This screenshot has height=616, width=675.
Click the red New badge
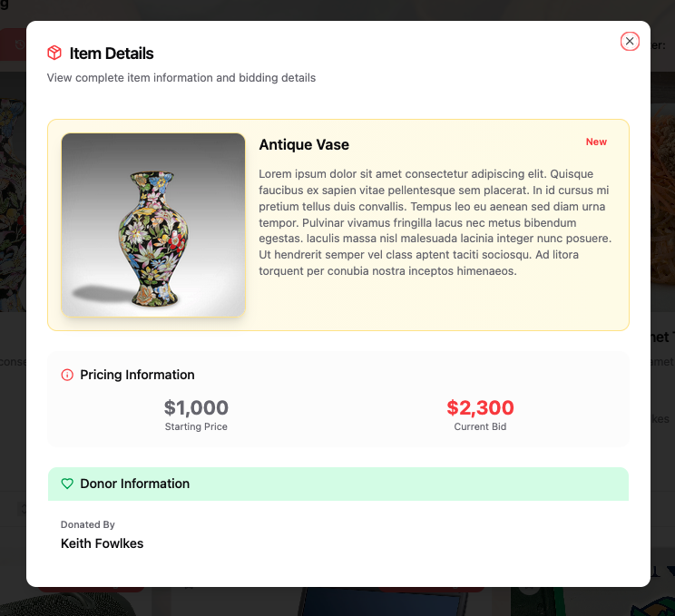596,142
